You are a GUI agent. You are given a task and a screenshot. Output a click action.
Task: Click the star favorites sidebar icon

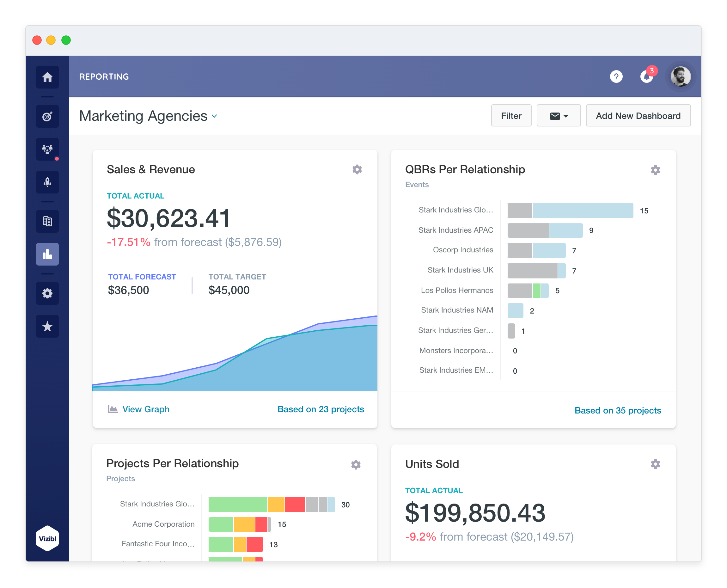(x=47, y=326)
